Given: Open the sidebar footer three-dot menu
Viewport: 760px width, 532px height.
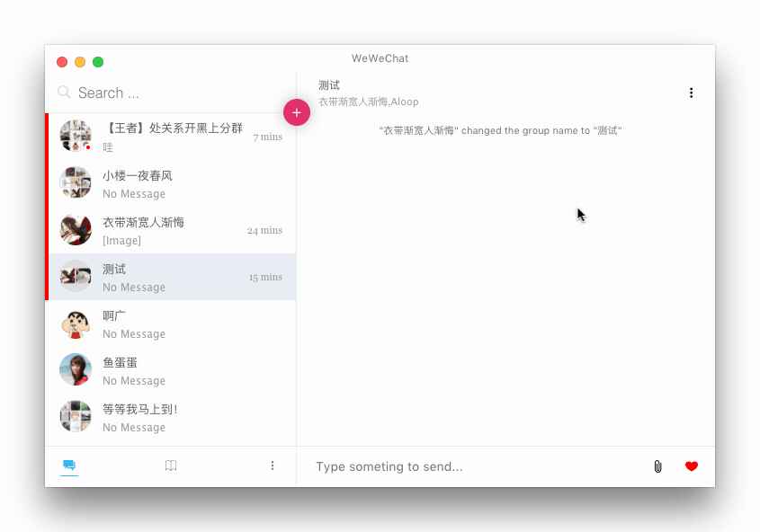Looking at the screenshot, I should click(273, 465).
